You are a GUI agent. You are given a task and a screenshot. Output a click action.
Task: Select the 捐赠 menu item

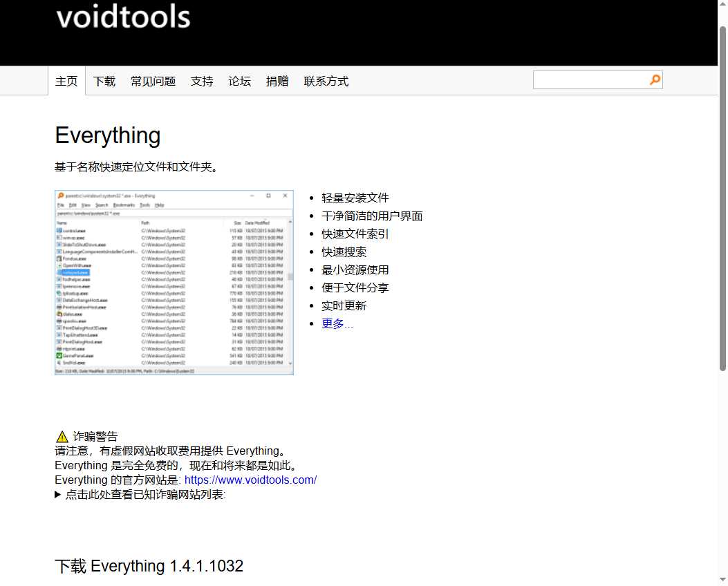[277, 81]
